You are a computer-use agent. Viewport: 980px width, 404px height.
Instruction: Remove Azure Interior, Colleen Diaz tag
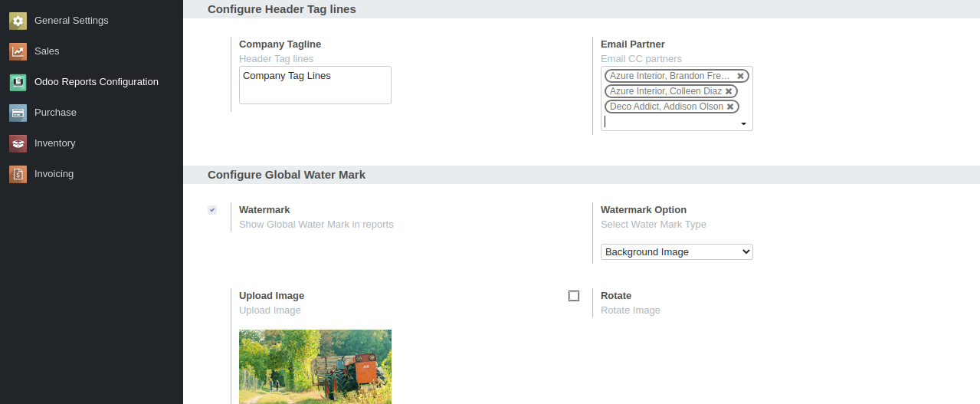tap(729, 91)
